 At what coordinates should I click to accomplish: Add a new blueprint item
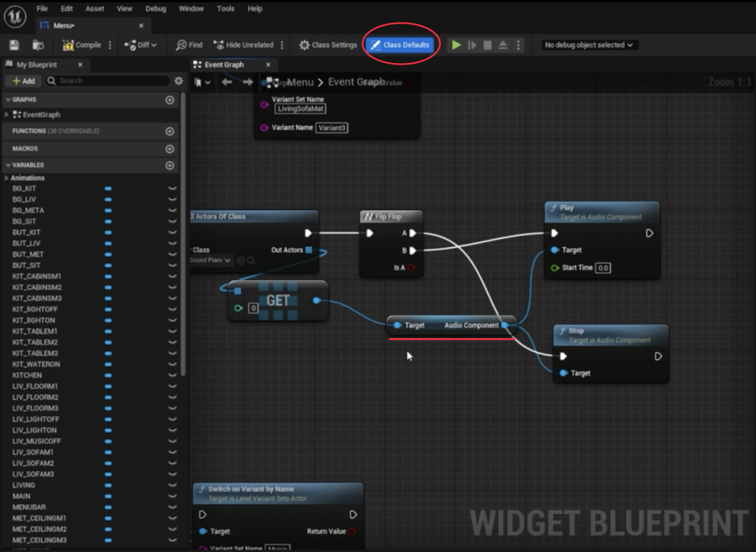[23, 81]
